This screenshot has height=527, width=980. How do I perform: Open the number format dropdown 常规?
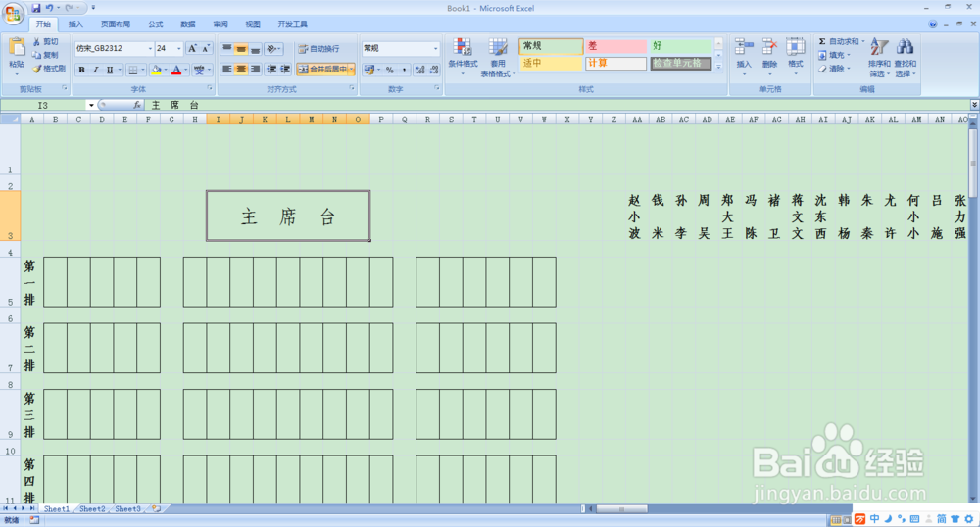436,48
